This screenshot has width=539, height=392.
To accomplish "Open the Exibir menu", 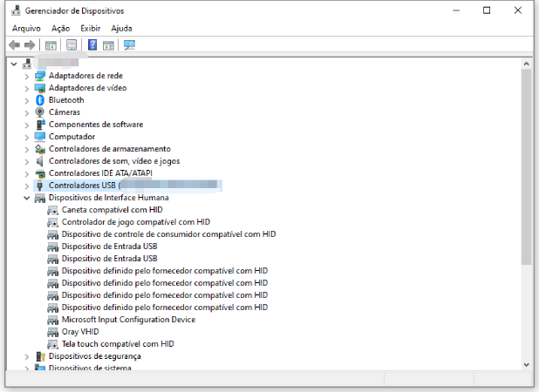I will tap(91, 29).
